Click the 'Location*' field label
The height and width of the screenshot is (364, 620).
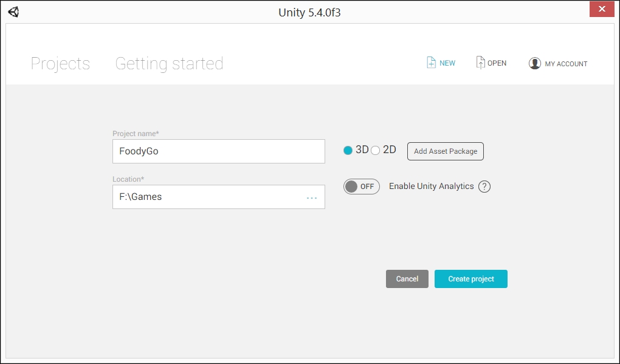(128, 179)
